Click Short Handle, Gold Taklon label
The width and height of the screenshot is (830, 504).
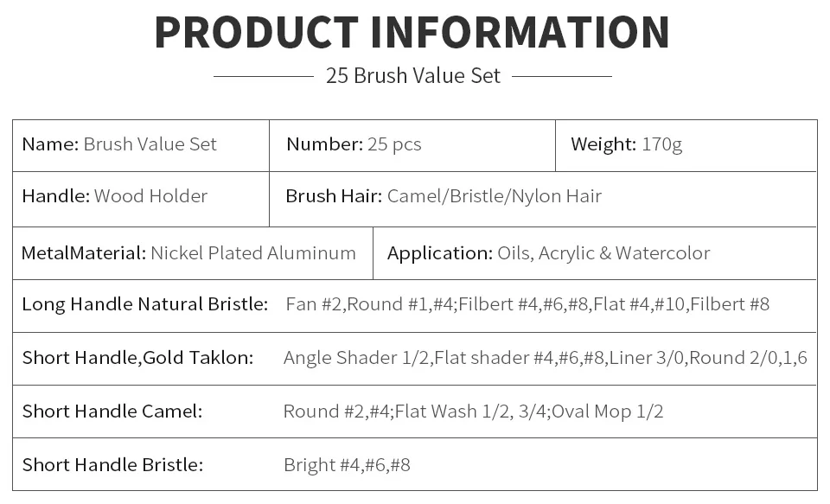(x=137, y=358)
